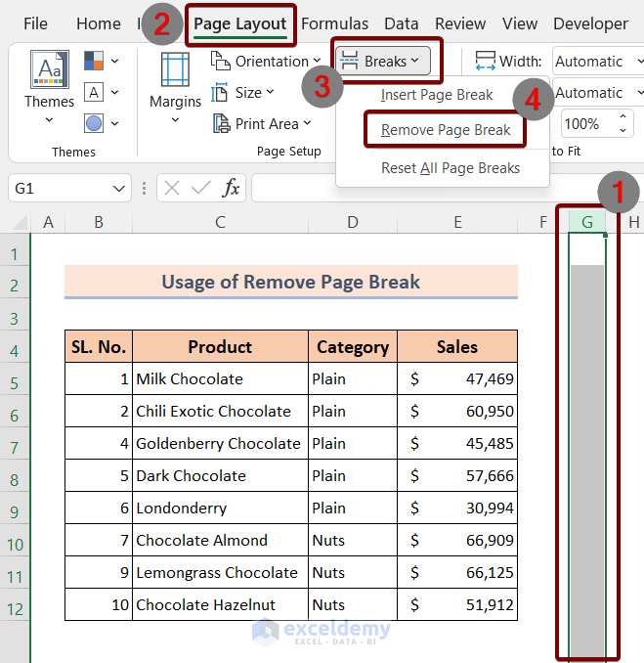The width and height of the screenshot is (644, 663).
Task: Select the Nuts cell for Lemongrass Chocolate
Action: [x=353, y=572]
